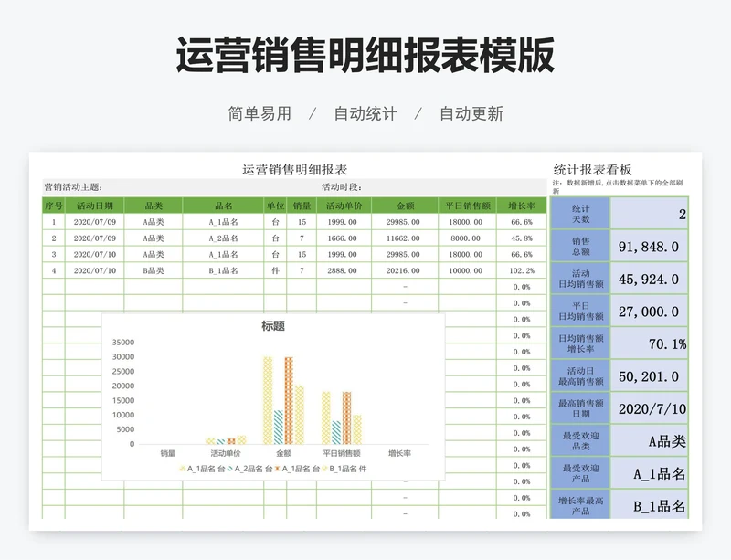Select the 50,201.0 highest sales value

pyautogui.click(x=650, y=375)
